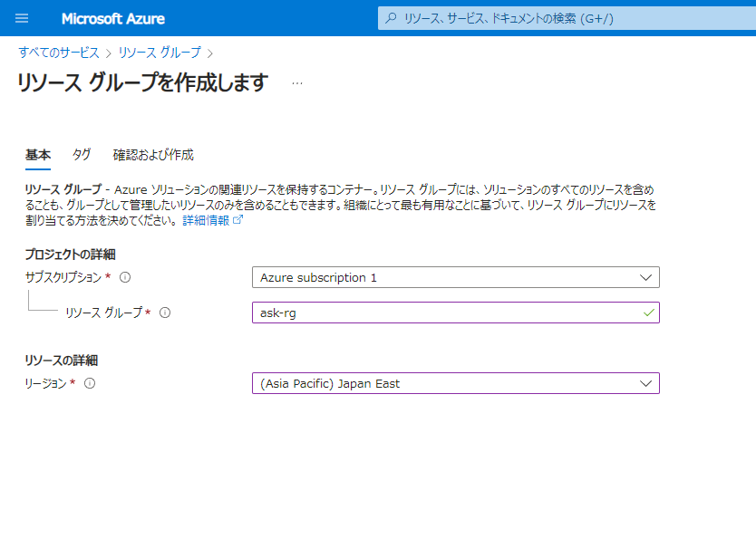Switch to the タグ tab
The image size is (756, 558).
tap(82, 155)
